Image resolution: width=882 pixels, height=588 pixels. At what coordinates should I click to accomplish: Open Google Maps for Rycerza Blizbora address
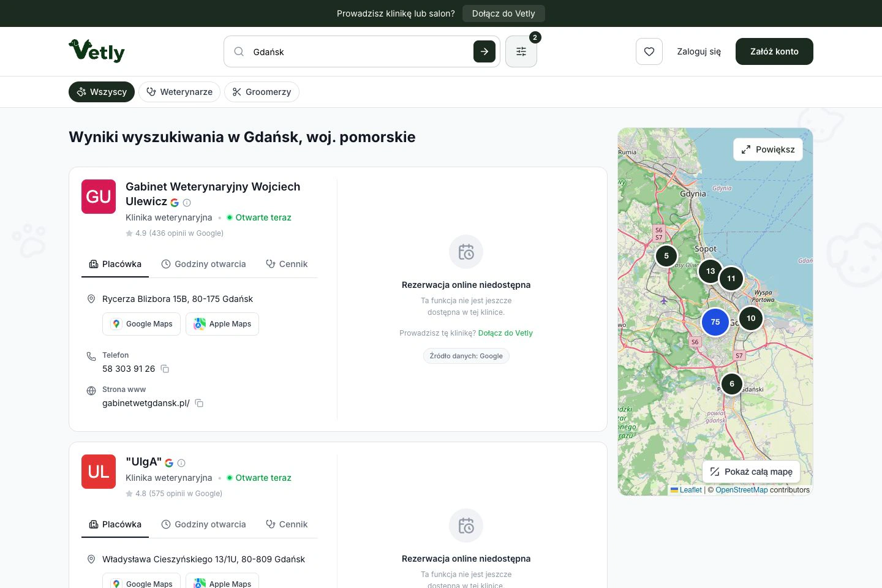pos(141,324)
